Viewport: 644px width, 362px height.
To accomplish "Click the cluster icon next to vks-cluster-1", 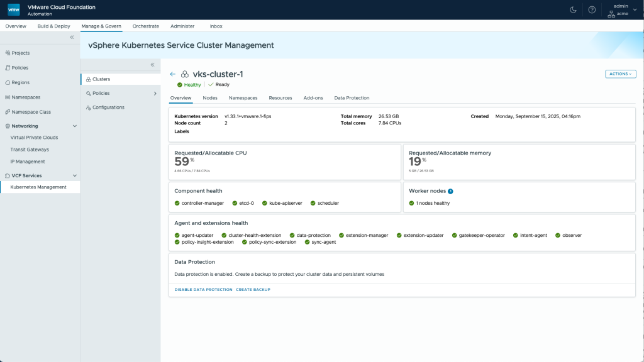I will [x=185, y=74].
